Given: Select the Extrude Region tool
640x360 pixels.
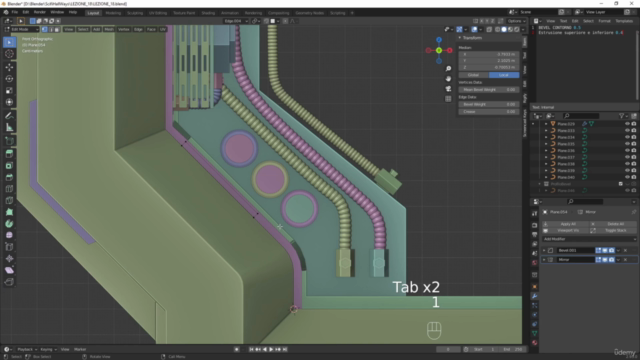Looking at the screenshot, I should tap(9, 154).
